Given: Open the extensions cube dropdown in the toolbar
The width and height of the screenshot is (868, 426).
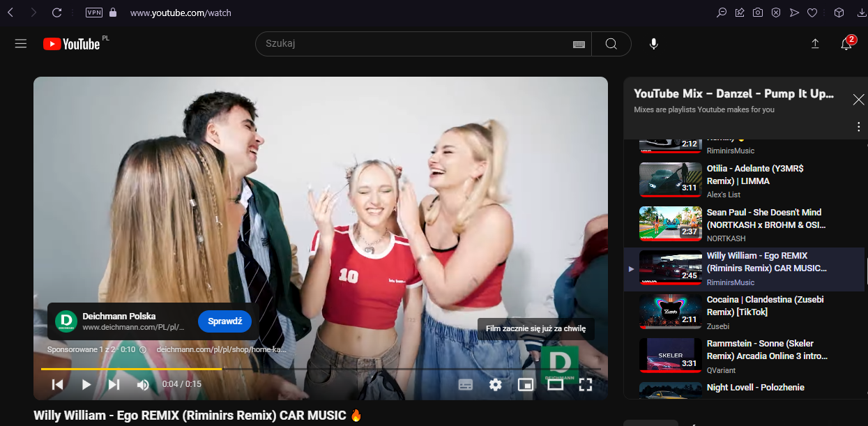Looking at the screenshot, I should pos(838,12).
